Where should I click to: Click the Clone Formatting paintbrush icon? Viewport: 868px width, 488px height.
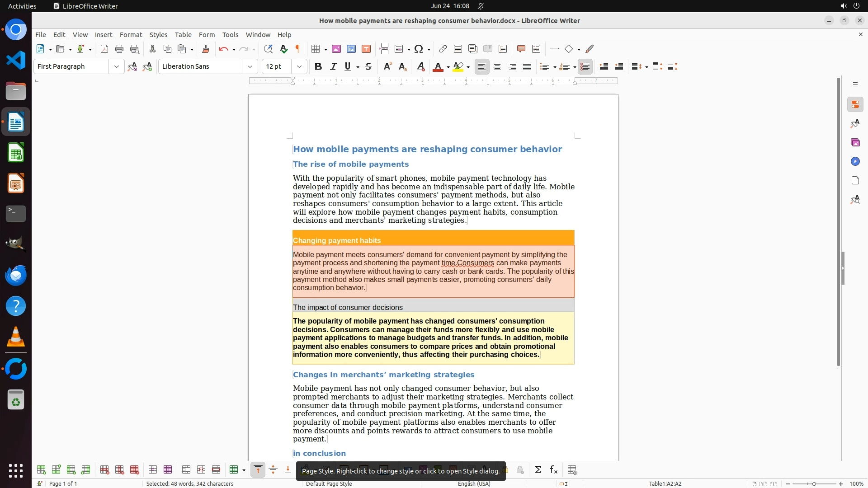point(206,49)
